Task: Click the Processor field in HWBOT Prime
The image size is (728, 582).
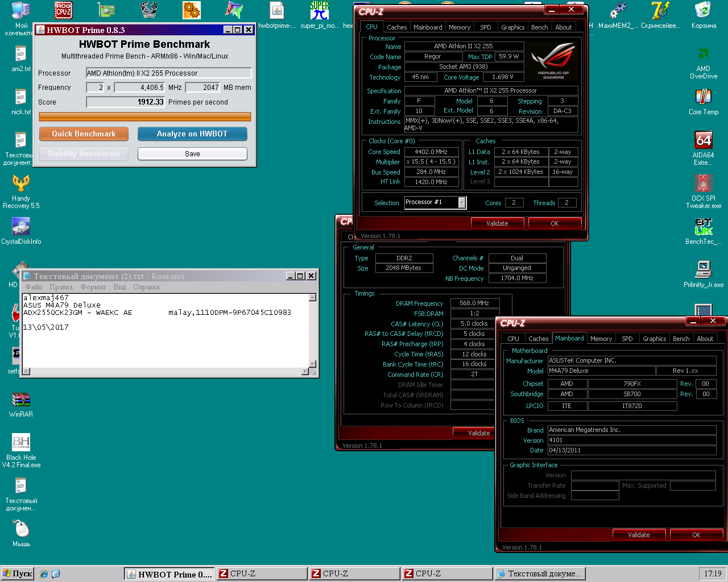Action: point(168,73)
